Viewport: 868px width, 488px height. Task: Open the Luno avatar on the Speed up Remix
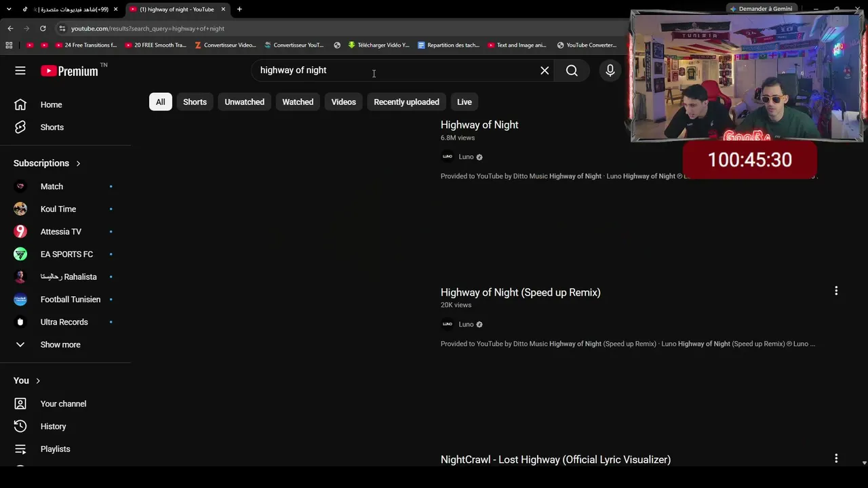[447, 324]
